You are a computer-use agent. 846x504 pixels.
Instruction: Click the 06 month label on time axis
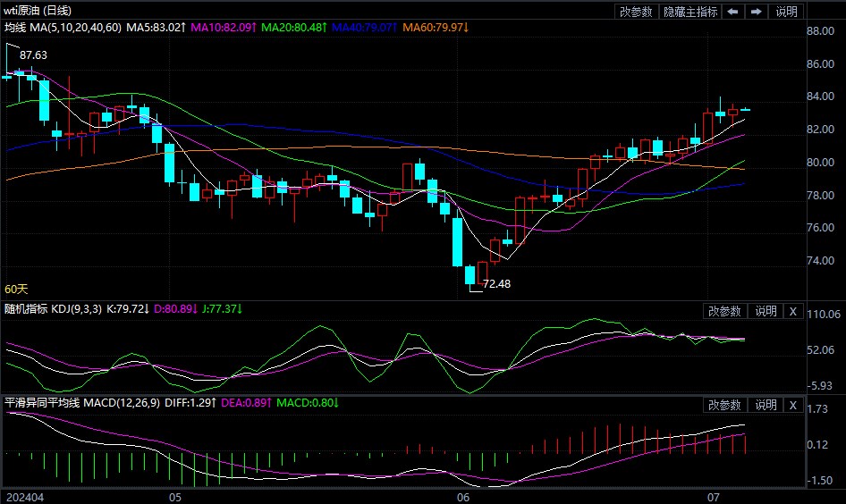point(463,496)
